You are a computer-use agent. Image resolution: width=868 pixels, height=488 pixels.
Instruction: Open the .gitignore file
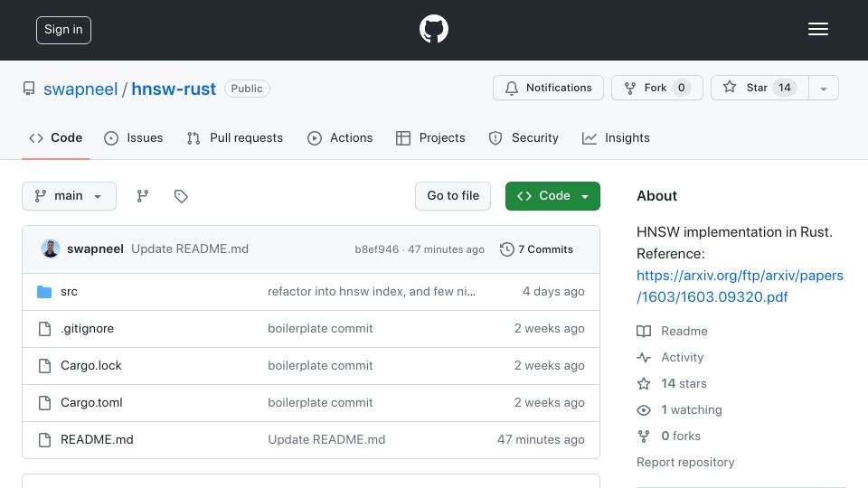click(88, 329)
